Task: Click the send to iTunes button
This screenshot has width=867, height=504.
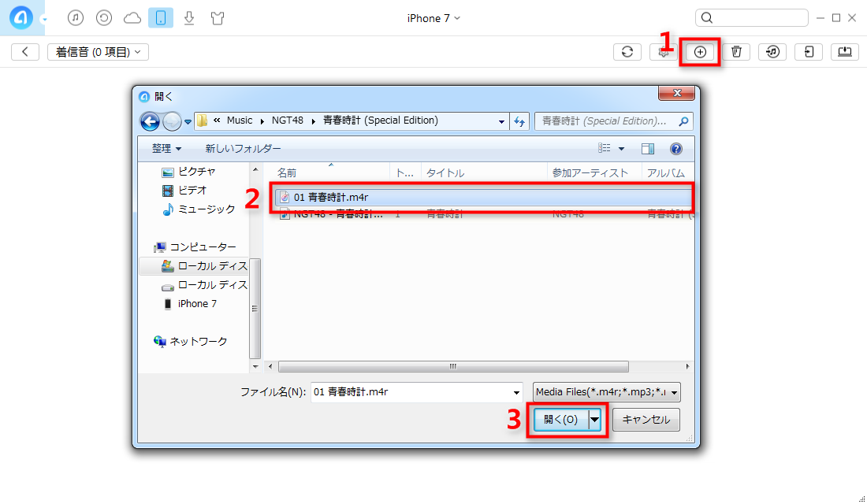Action: coord(772,52)
